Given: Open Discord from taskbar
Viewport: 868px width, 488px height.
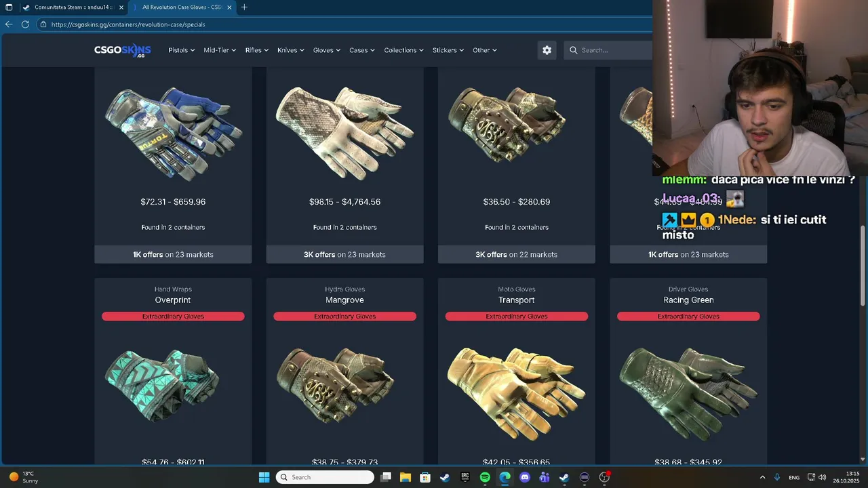Looking at the screenshot, I should (524, 477).
